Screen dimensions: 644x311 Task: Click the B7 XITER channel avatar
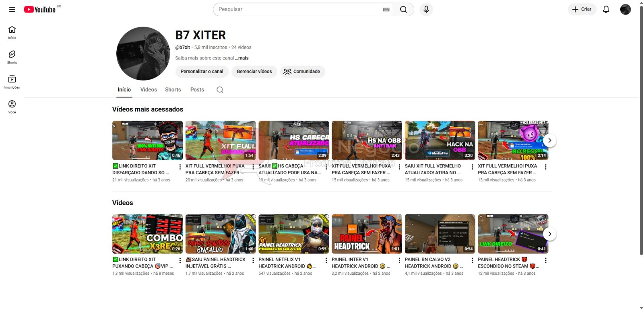143,54
